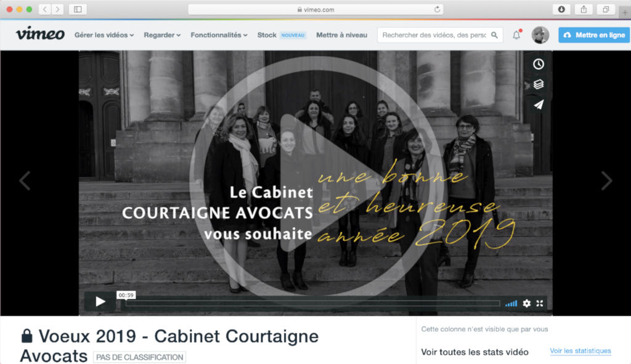
Task: Expand the Gérer les vidéos menu
Action: tap(104, 35)
